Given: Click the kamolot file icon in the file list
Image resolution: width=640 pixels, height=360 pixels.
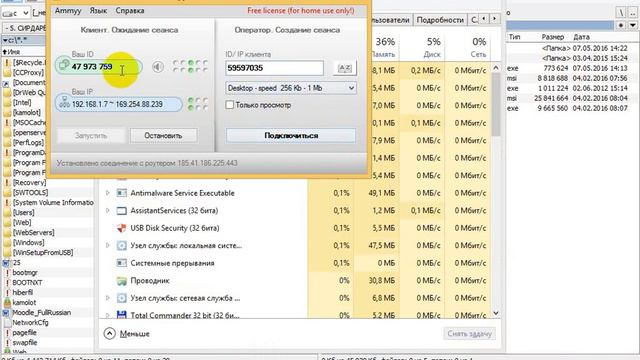Looking at the screenshot, I should pos(7,302).
